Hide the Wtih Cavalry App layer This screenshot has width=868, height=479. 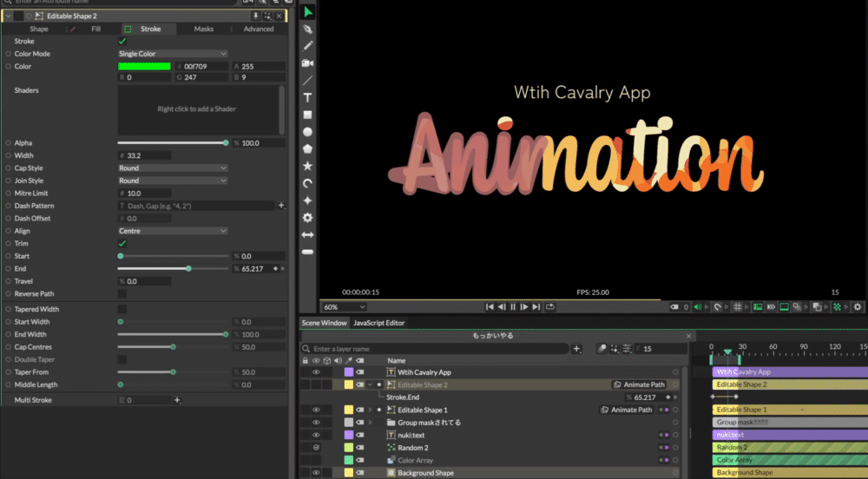click(x=316, y=372)
